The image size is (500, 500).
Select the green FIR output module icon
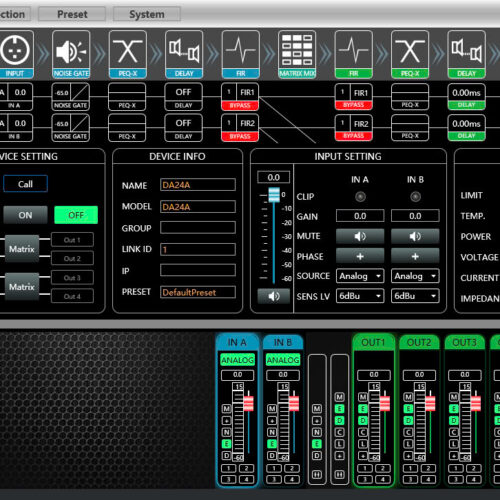(x=353, y=54)
